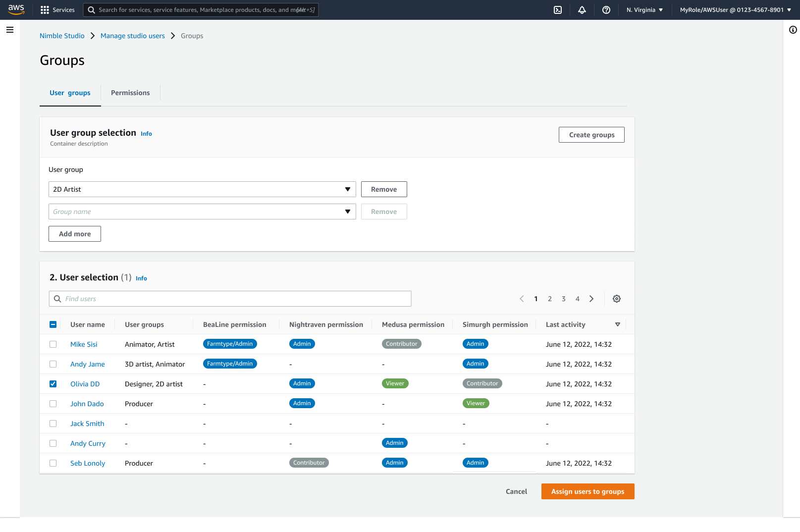Open Andy Curry user link

88,443
